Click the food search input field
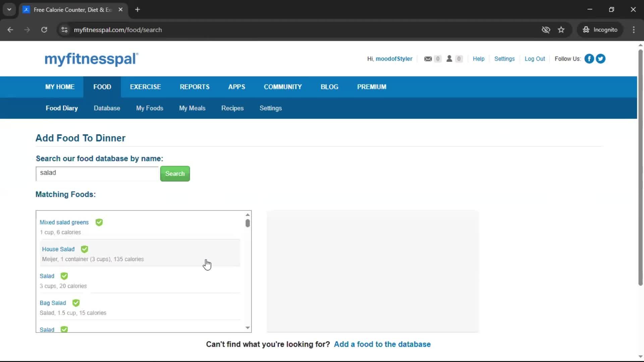This screenshot has width=644, height=362. pyautogui.click(x=97, y=174)
